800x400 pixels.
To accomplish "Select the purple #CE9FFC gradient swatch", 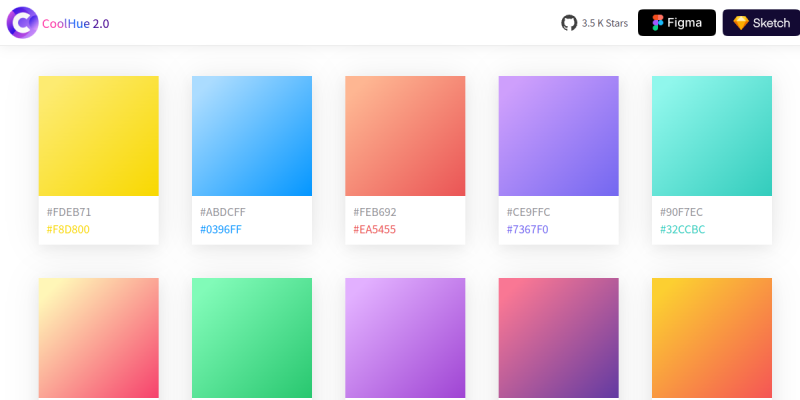I will click(558, 136).
